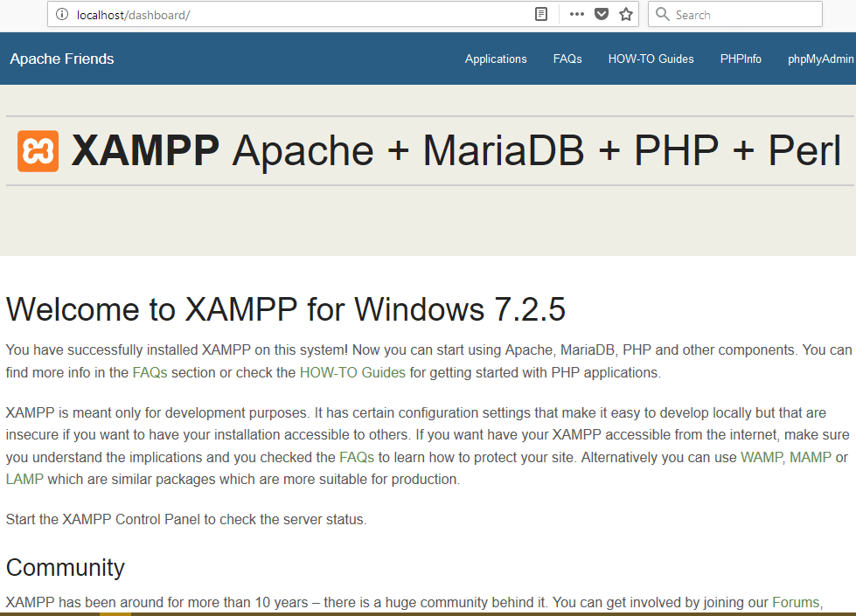Select FAQs in the top navigation bar
Screen dimensions: 856x616
(567, 59)
